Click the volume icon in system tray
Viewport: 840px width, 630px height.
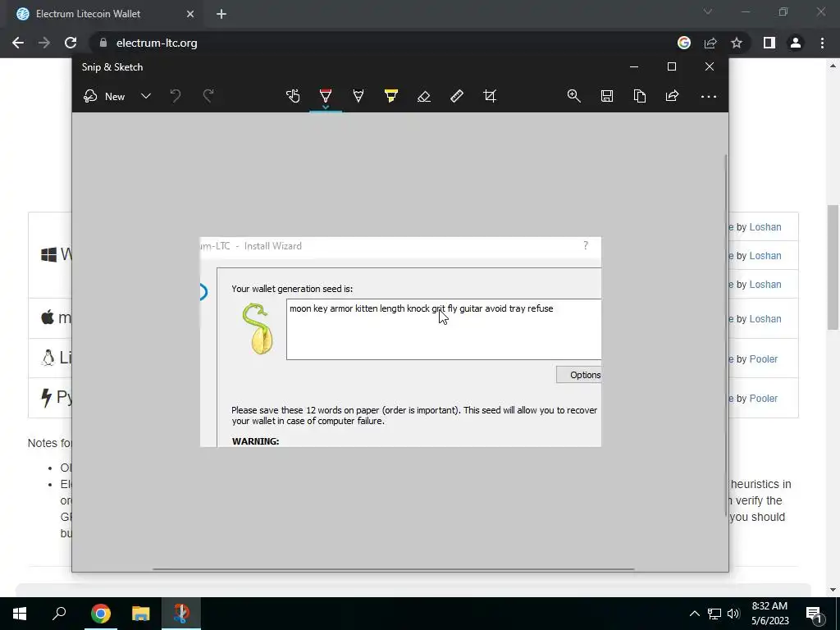(x=733, y=614)
